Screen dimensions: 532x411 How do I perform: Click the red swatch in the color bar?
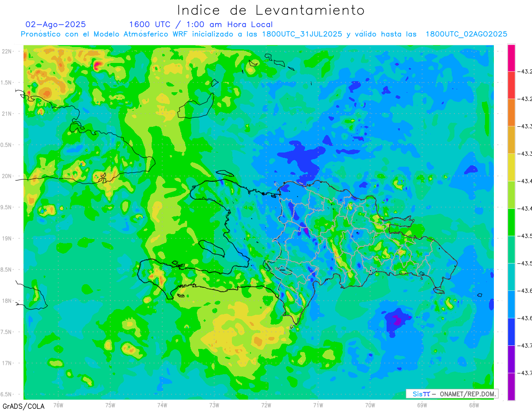(x=511, y=85)
